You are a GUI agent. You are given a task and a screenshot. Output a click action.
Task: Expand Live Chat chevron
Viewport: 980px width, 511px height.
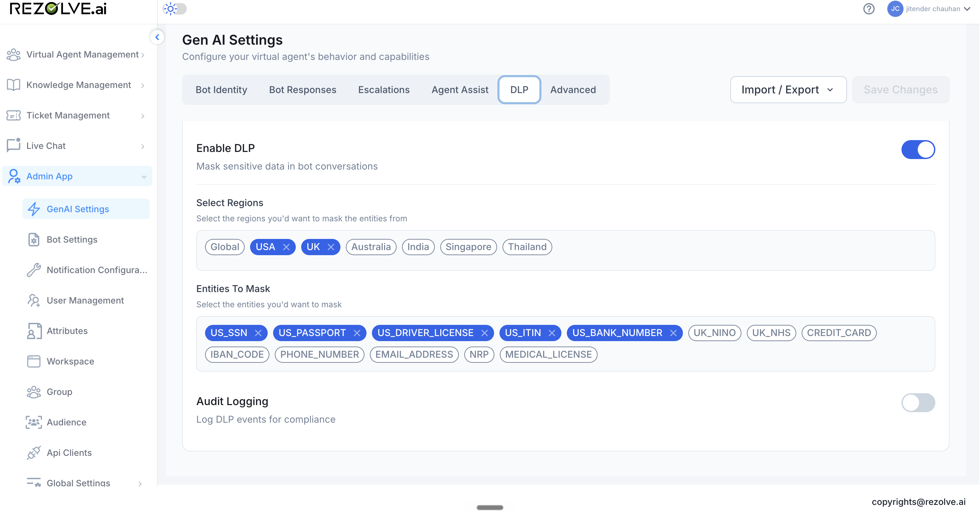click(143, 147)
